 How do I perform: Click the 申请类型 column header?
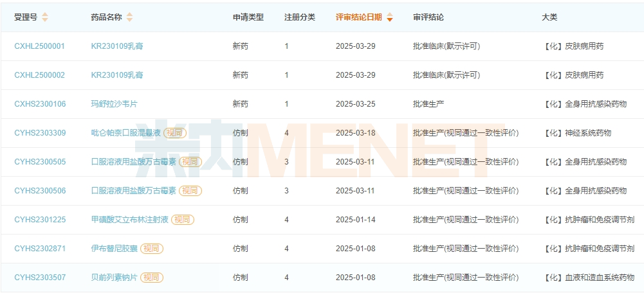pos(248,17)
